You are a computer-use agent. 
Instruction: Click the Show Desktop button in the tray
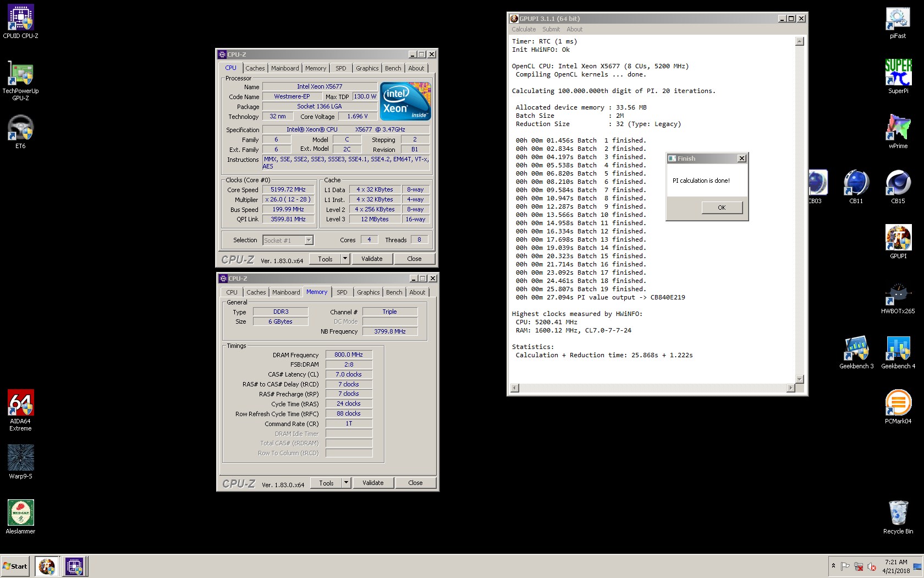(917, 566)
